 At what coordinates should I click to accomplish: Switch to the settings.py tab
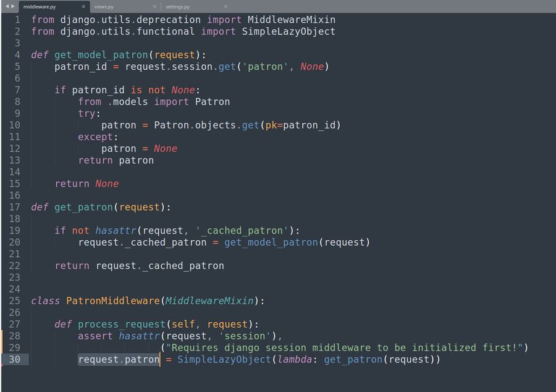(178, 7)
